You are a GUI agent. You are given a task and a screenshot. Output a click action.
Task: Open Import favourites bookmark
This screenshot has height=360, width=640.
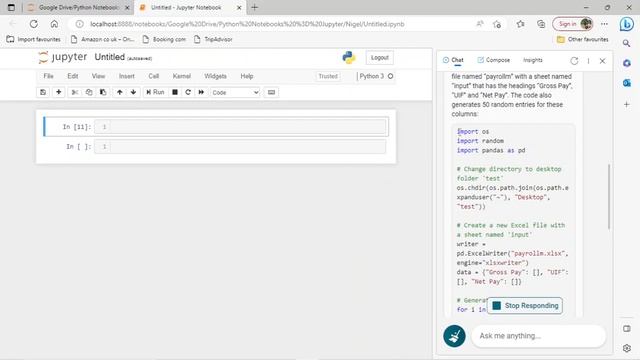point(33,39)
